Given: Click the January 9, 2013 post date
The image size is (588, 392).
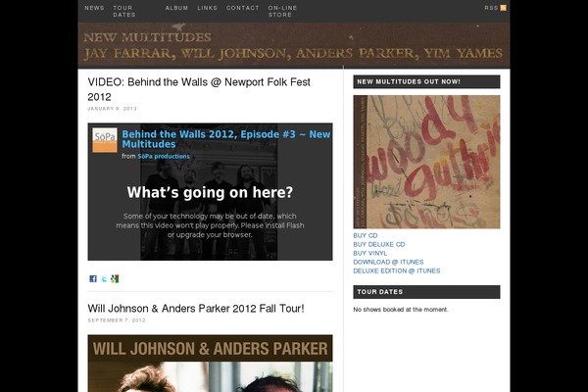Looking at the screenshot, I should click(x=112, y=109).
